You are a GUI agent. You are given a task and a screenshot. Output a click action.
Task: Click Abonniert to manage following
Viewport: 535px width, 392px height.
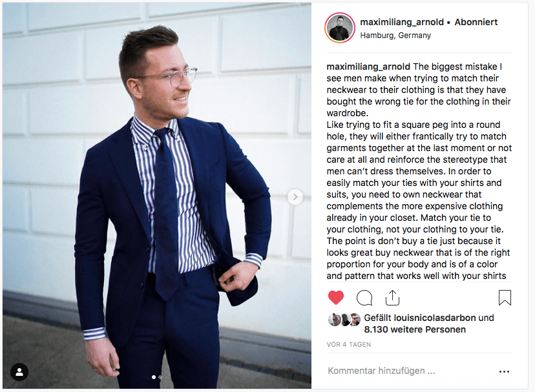click(x=476, y=22)
